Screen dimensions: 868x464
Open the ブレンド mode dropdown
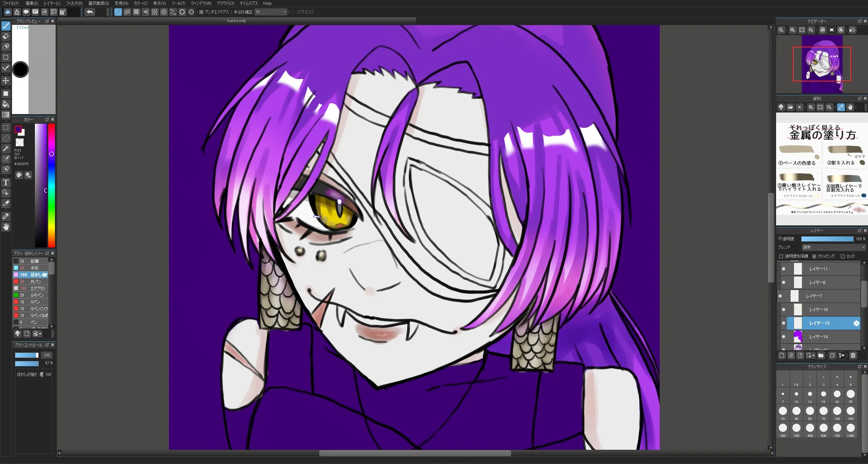(833, 247)
